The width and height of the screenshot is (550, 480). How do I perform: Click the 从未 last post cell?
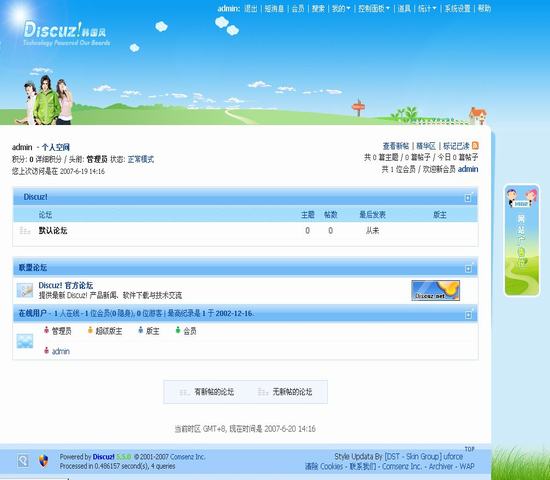click(372, 231)
